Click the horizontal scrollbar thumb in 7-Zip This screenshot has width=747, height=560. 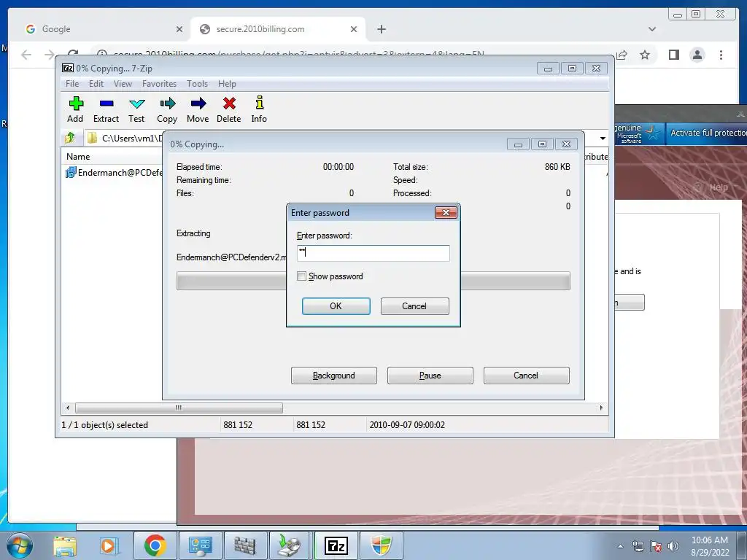[179, 408]
